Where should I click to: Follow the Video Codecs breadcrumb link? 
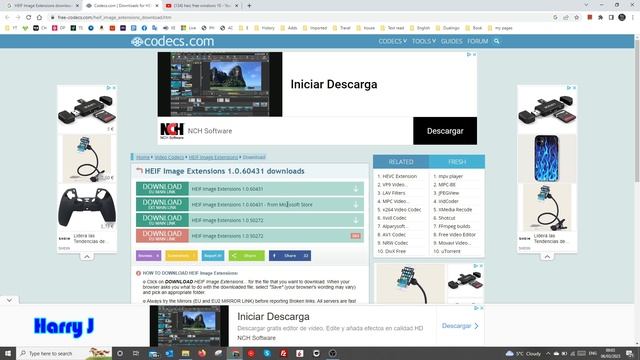[169, 157]
